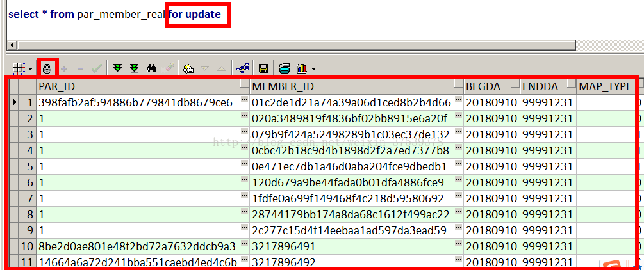Click ENDDA value 99991231 in row 5
The width and height of the screenshot is (644, 270).
[x=548, y=166]
